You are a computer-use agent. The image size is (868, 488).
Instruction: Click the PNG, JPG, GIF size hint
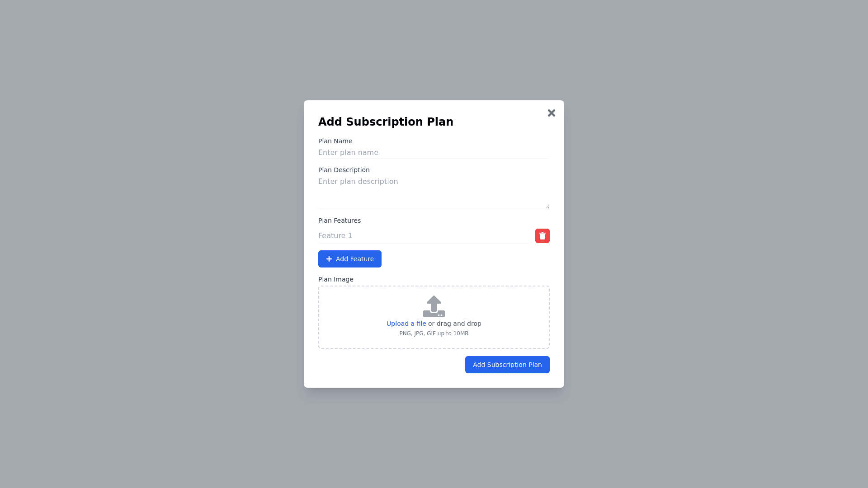(434, 333)
